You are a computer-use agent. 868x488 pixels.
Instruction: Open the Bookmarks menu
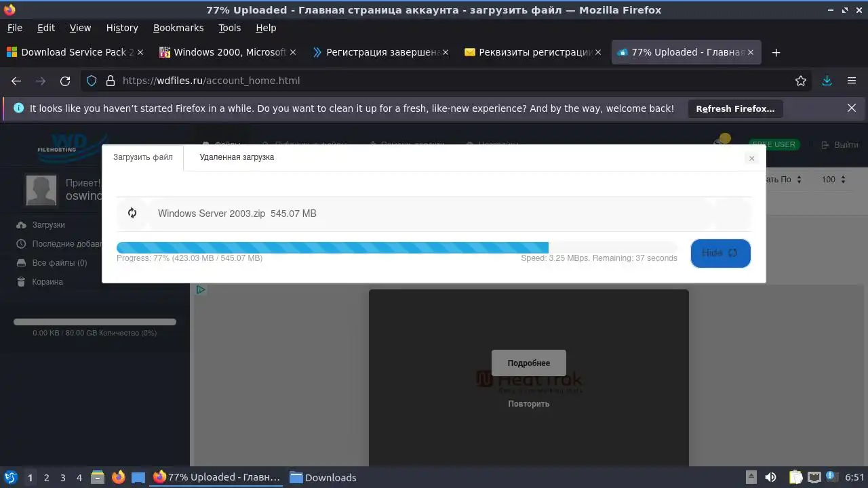[178, 28]
